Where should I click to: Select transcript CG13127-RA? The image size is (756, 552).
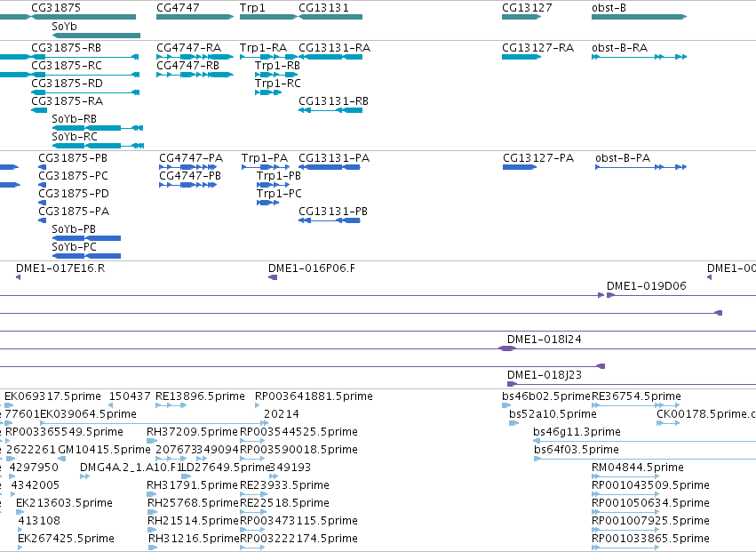pyautogui.click(x=521, y=57)
